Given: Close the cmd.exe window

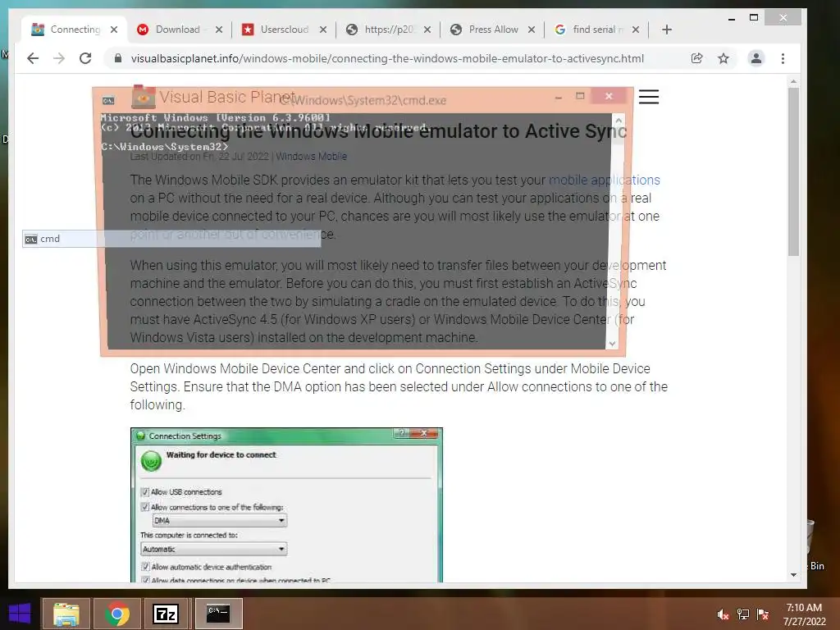Looking at the screenshot, I should (x=609, y=96).
